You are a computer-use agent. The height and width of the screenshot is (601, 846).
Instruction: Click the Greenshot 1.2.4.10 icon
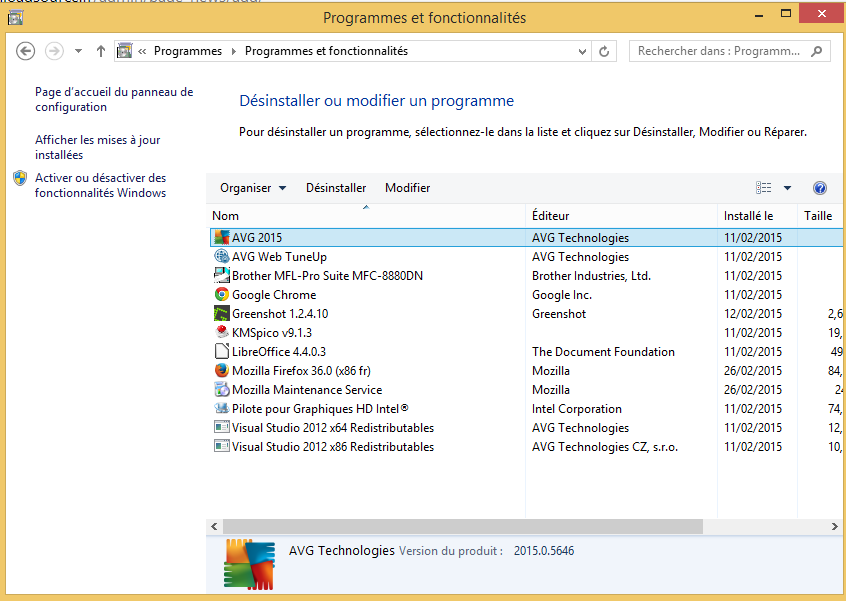pos(222,313)
